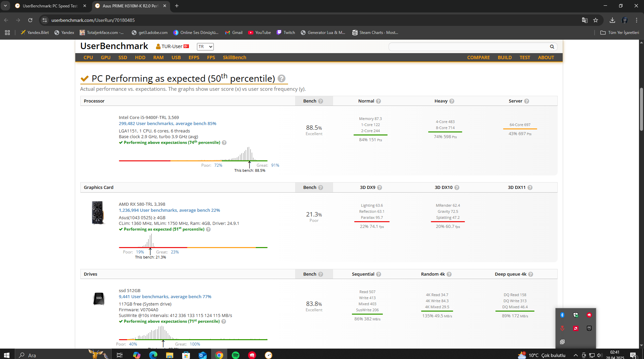Open Chrome downloads icon
Screen dimensions: 644x359
612,20
